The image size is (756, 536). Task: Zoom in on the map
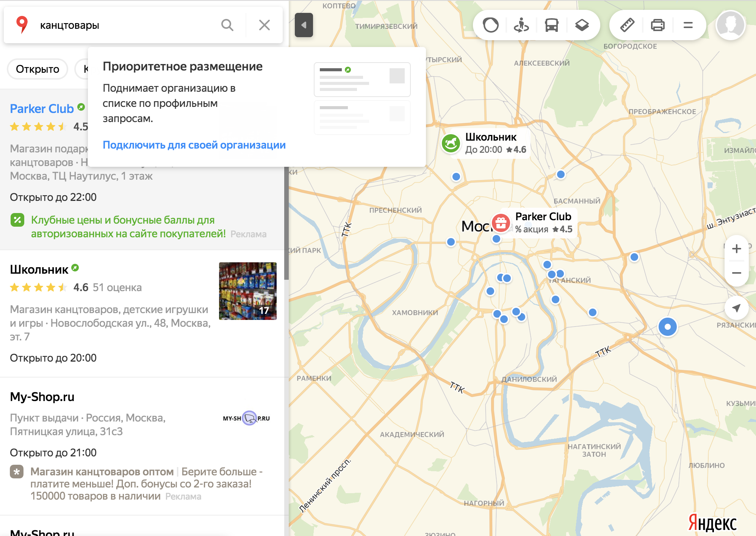click(736, 249)
